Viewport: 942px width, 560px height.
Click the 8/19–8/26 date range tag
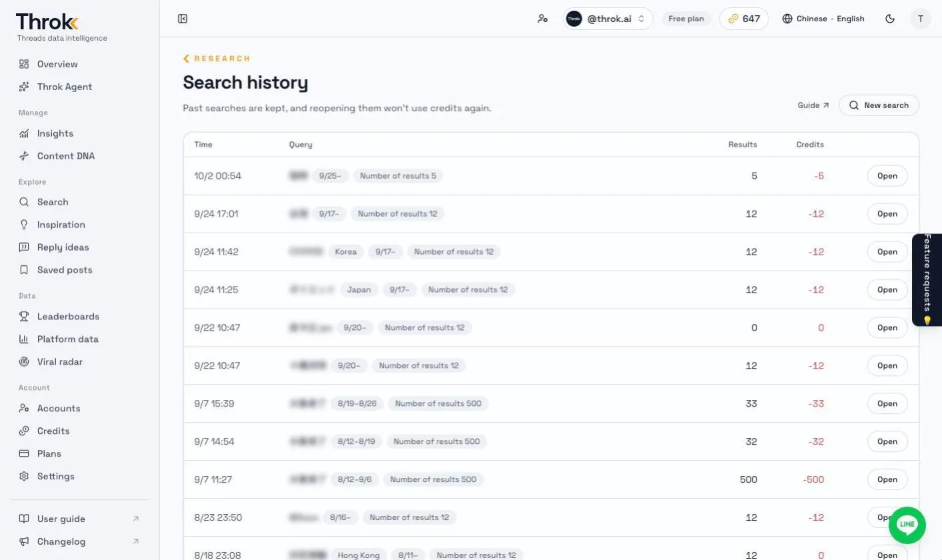(x=357, y=403)
